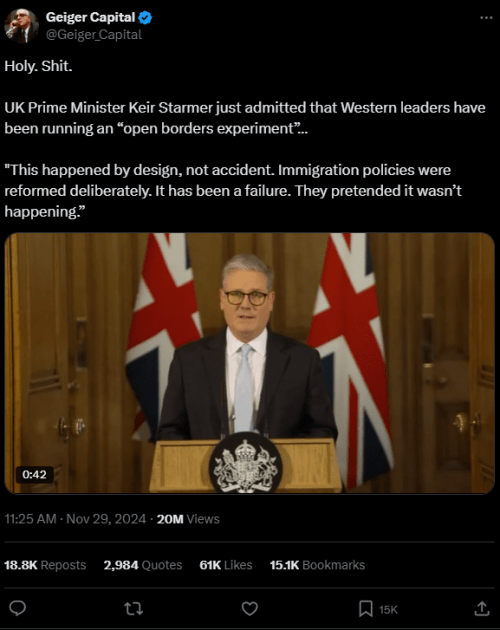Open the 11:25 AM Nov 29, 2024 timestamp
This screenshot has width=500, height=630.
[75, 519]
